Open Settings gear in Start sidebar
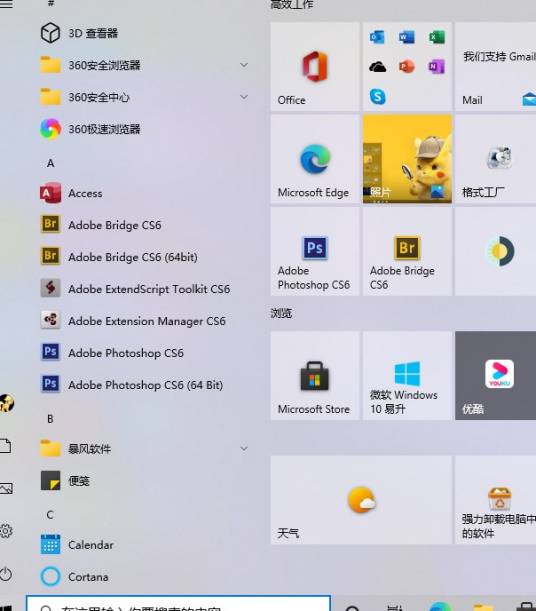 click(x=6, y=531)
